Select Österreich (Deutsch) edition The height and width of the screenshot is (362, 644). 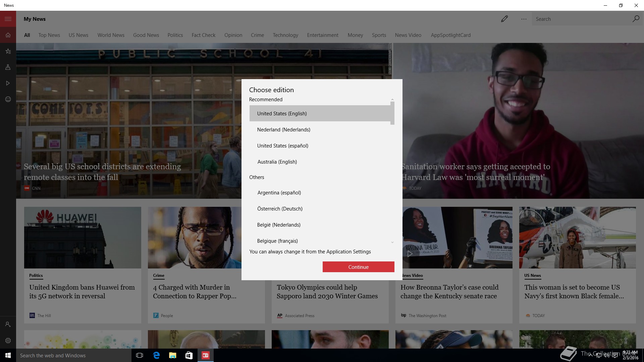320,209
